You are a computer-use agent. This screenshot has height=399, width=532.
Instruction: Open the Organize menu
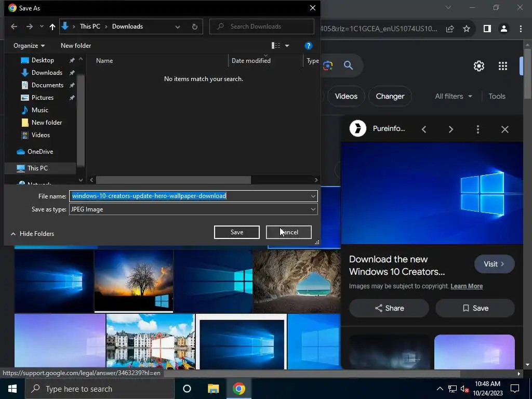point(29,46)
